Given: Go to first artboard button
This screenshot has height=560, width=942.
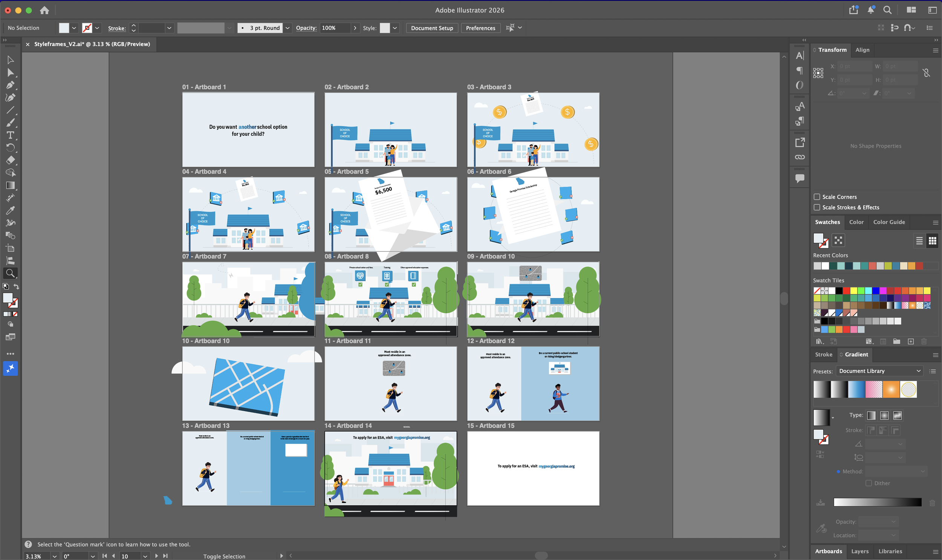Looking at the screenshot, I should 104,556.
